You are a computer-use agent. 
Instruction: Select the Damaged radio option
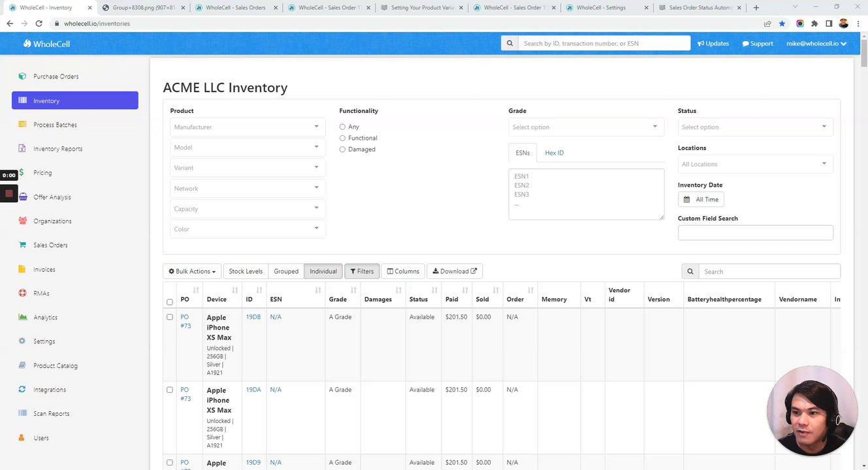point(342,149)
